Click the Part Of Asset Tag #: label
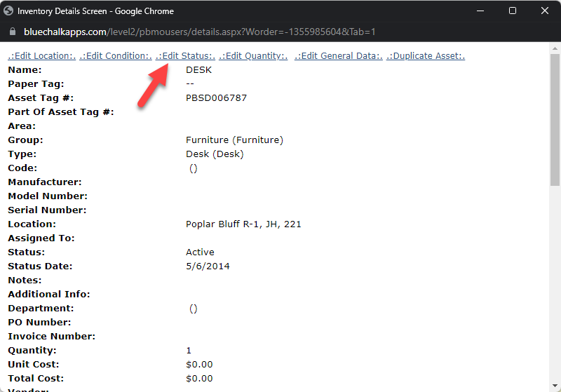 61,112
